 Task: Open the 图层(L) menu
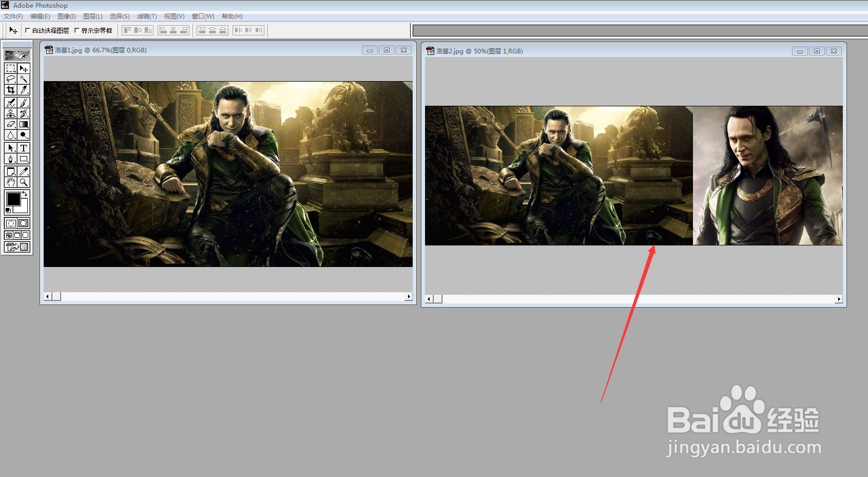tap(92, 16)
